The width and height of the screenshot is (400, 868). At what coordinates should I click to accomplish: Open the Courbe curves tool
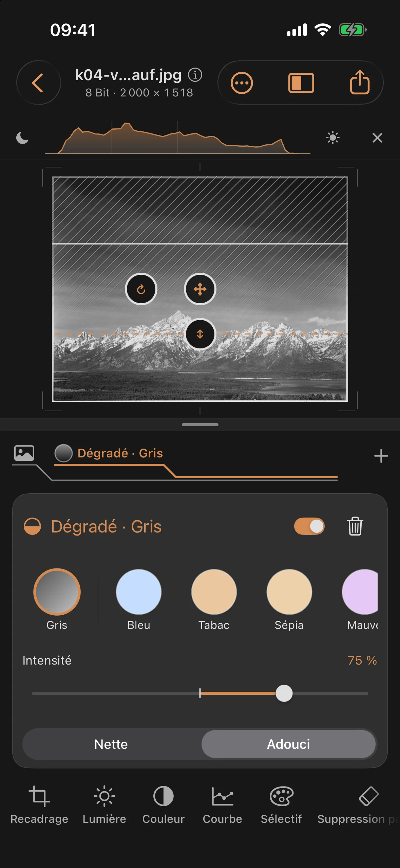click(x=223, y=805)
